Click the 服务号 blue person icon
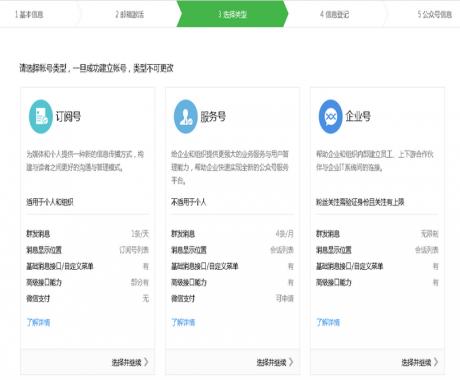The width and height of the screenshot is (460, 380). tap(186, 117)
